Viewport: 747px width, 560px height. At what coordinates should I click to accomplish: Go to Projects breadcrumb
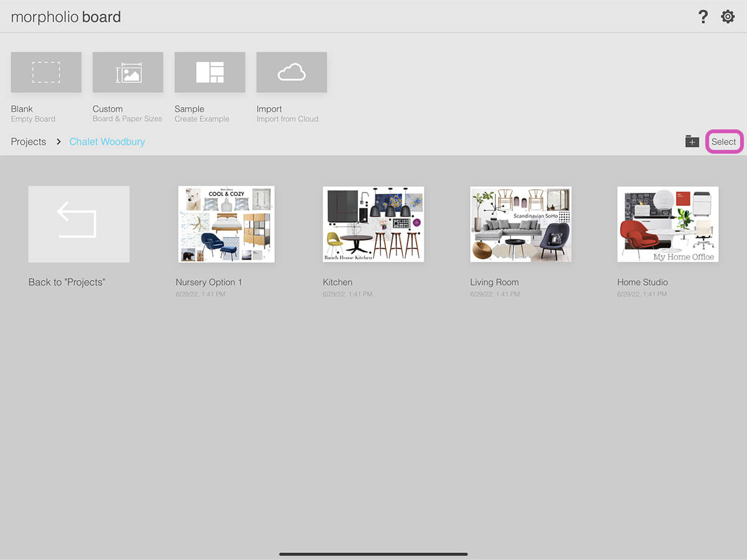29,142
